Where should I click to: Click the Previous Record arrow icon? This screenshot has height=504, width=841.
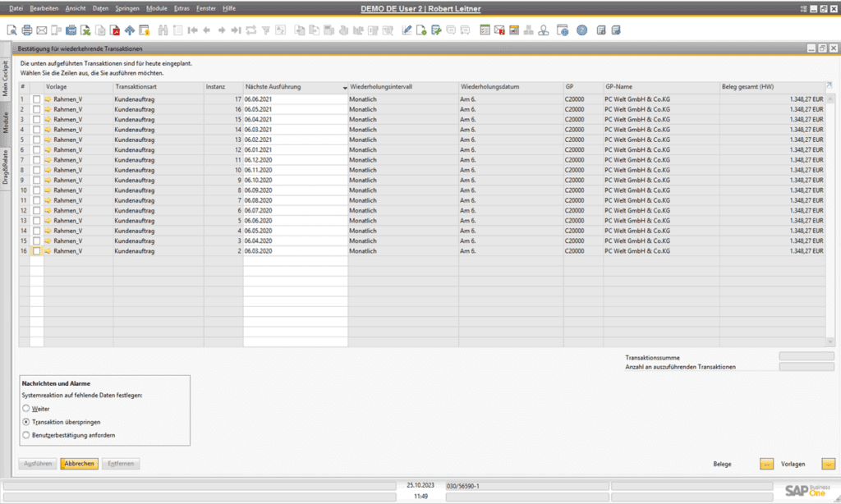pyautogui.click(x=207, y=30)
